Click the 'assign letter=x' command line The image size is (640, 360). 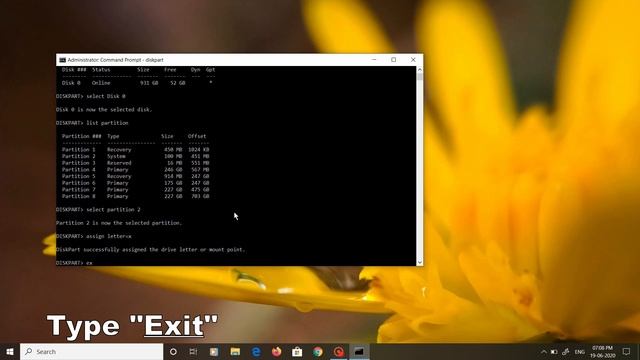(x=94, y=236)
